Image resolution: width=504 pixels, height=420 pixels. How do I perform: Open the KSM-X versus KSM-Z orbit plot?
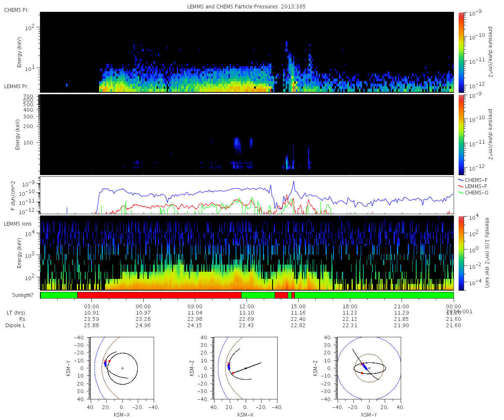point(245,368)
